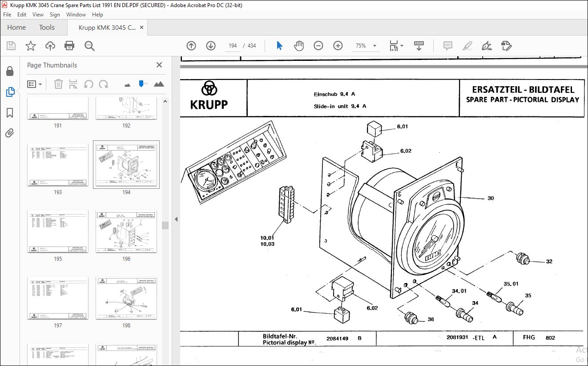588x366 pixels.
Task: Open the File menu
Action: [x=7, y=15]
